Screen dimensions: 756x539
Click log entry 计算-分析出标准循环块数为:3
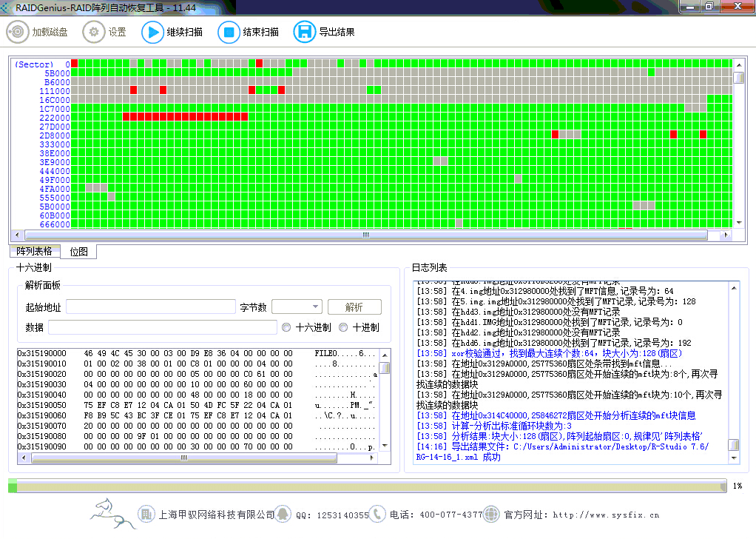click(x=494, y=426)
